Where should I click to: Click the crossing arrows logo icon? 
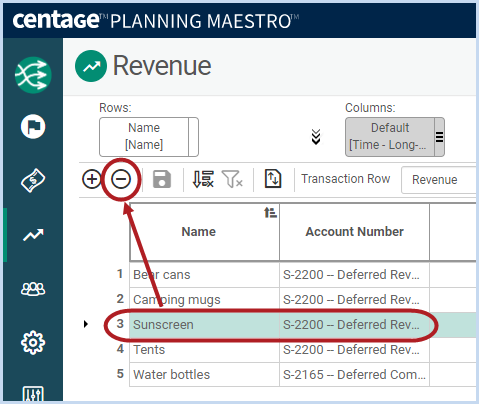pos(33,75)
